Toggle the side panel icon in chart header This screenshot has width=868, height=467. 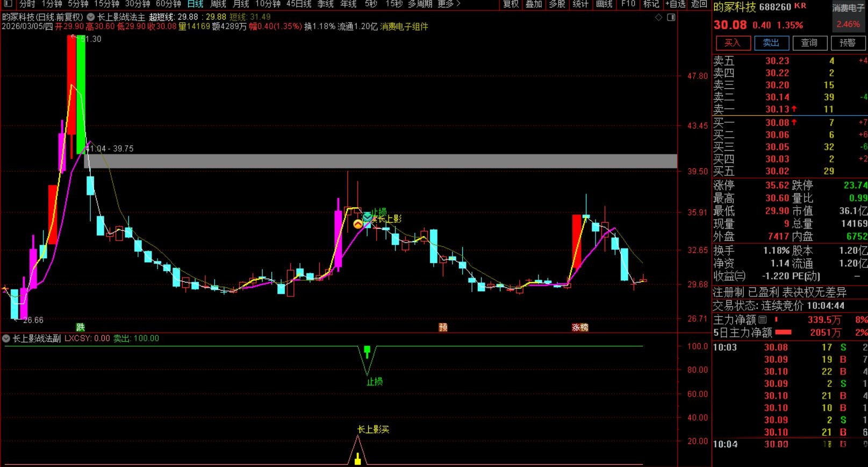671,17
